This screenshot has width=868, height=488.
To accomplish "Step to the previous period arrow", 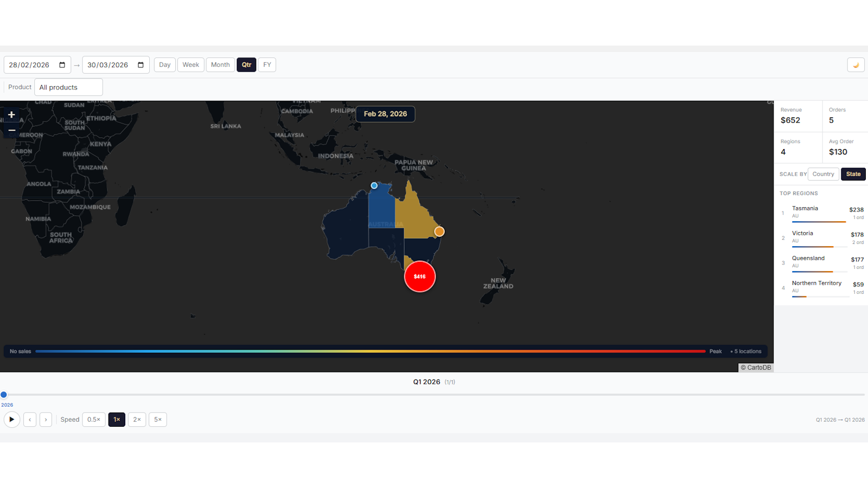I will (30, 420).
